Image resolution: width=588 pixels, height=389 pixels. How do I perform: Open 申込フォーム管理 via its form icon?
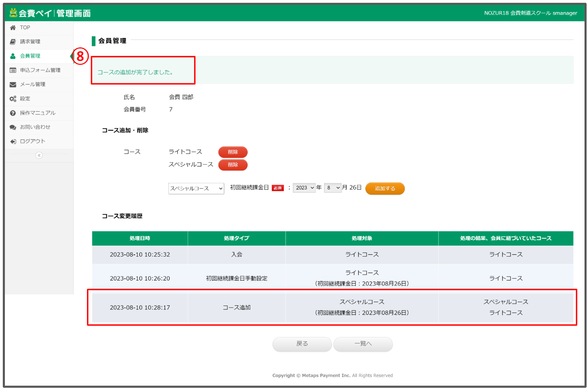point(13,70)
